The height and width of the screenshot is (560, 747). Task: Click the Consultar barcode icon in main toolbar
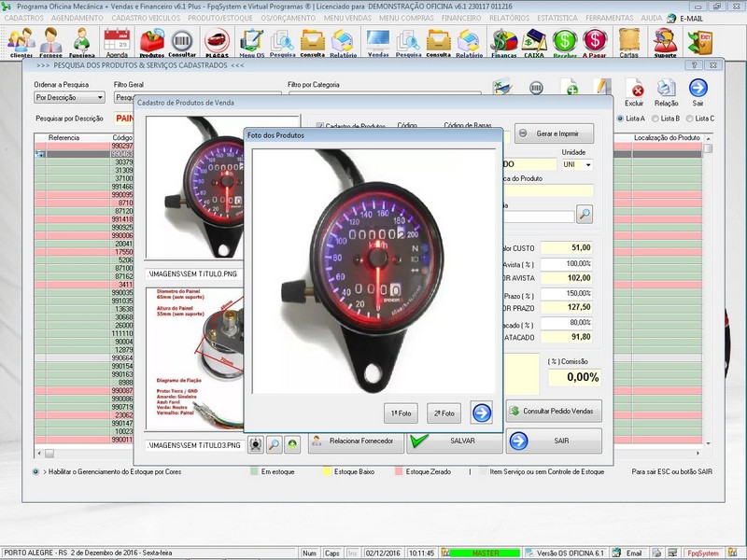(182, 42)
